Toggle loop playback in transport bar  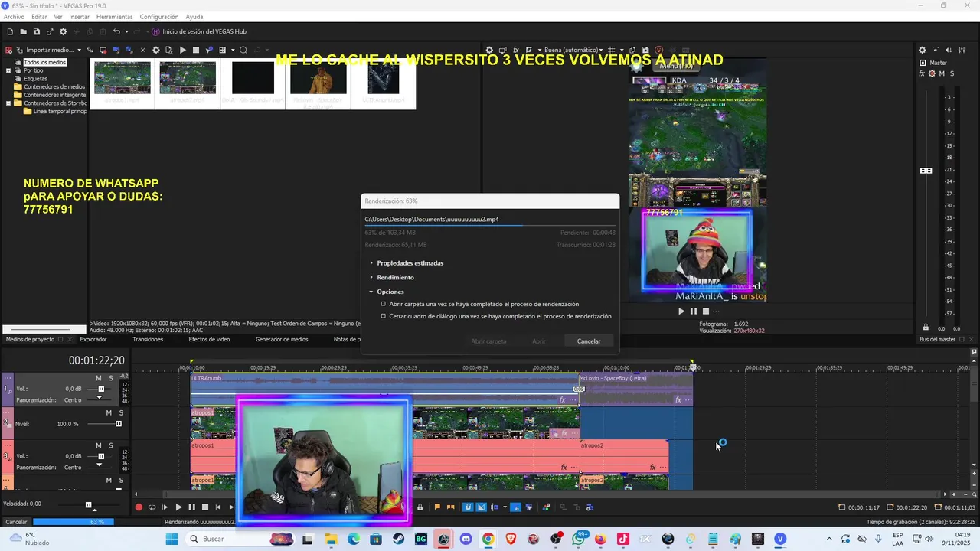152,507
